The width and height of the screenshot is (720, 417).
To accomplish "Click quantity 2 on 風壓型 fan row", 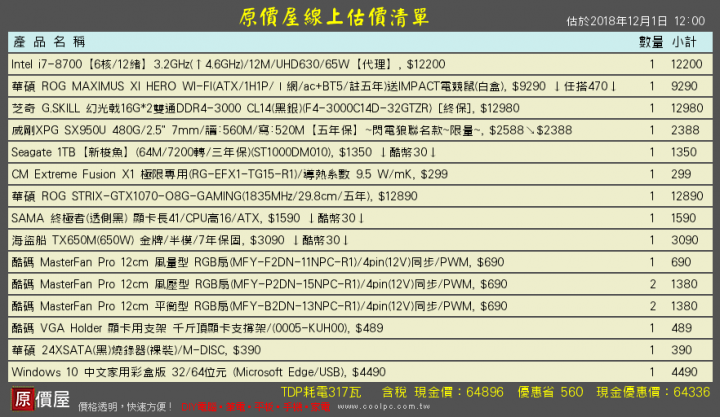I will pyautogui.click(x=652, y=284).
